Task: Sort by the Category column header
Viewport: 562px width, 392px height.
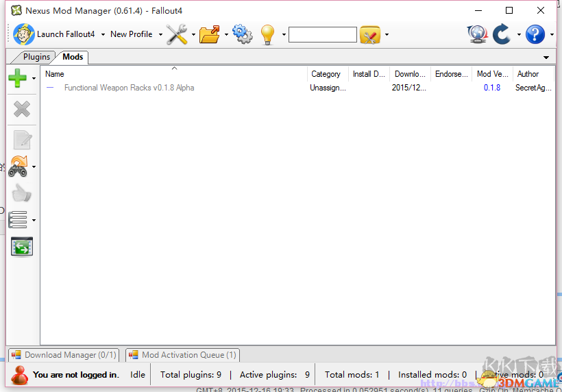Action: (x=328, y=74)
